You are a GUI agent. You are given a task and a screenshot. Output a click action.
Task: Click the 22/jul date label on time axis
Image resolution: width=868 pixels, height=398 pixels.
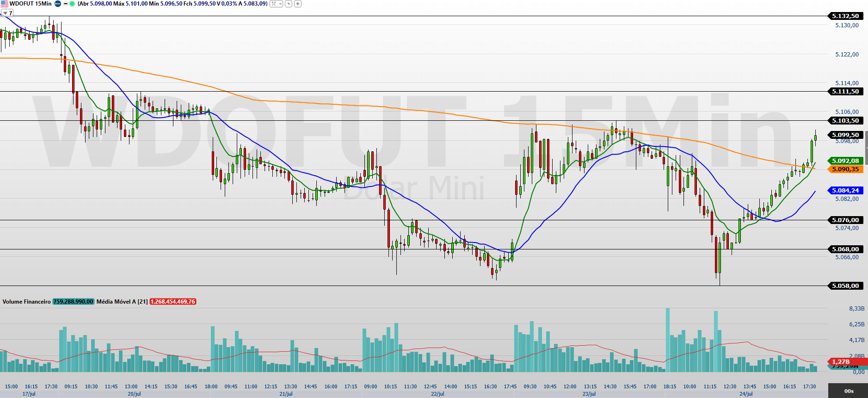(437, 394)
